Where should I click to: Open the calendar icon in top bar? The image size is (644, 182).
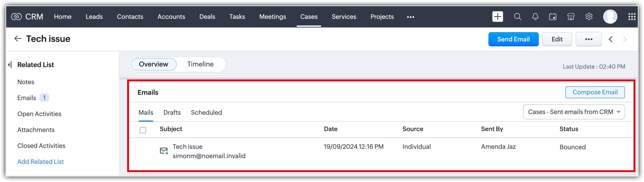[553, 17]
